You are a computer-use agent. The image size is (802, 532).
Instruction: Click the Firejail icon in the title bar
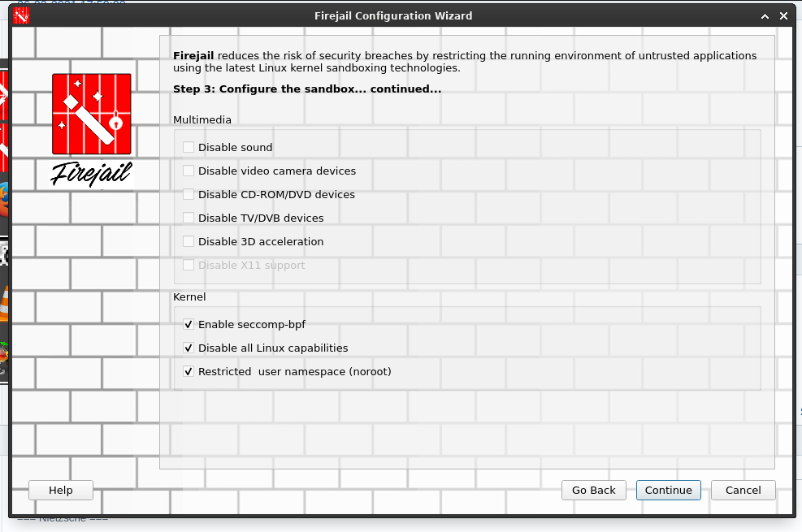[21, 15]
